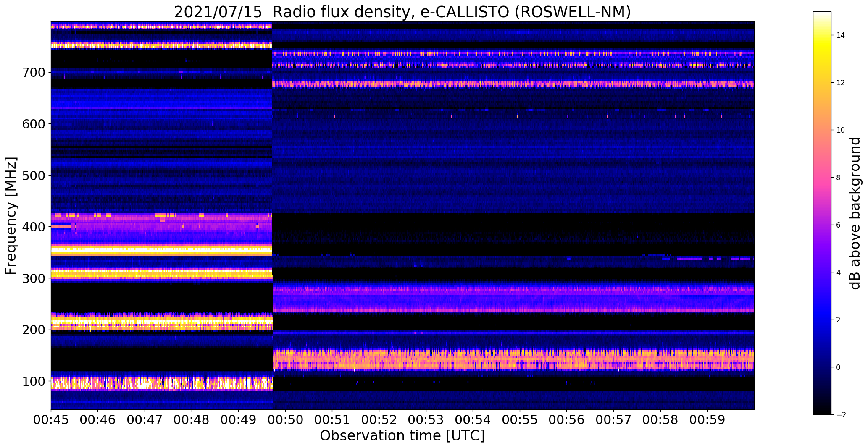Click the orange band near 140 MHz at 00:54
The image size is (868, 448).
[473, 359]
